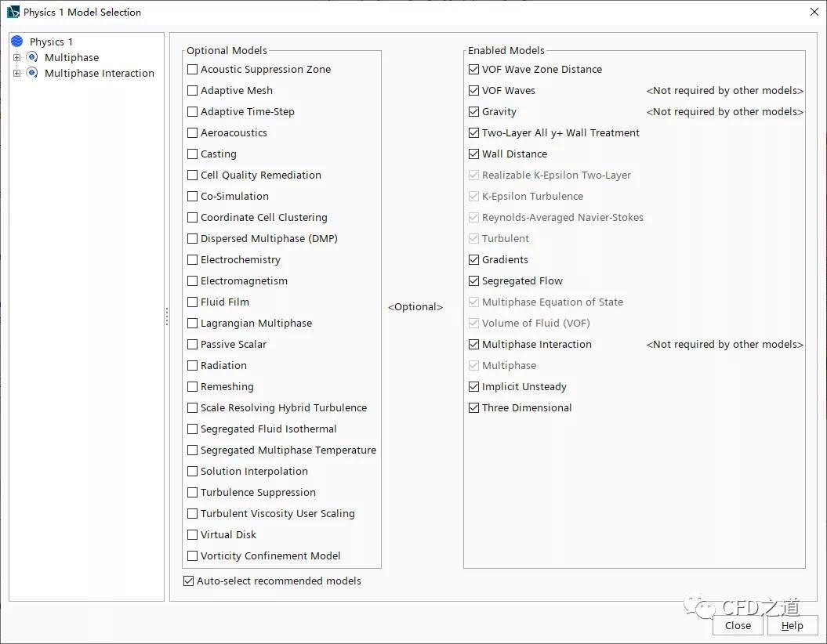Enable Cell Quality Remediation

pos(193,175)
